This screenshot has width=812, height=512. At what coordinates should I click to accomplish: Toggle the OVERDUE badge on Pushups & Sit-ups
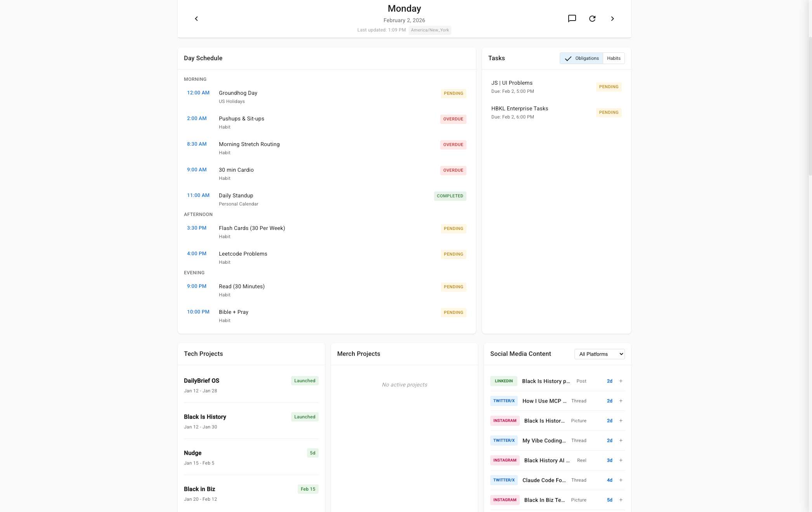[453, 119]
